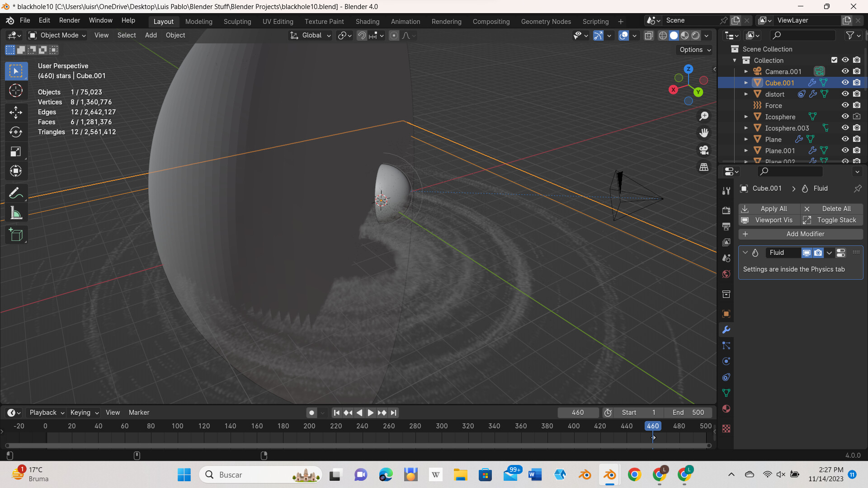The height and width of the screenshot is (488, 868).
Task: Open the Output properties tab
Action: click(726, 226)
